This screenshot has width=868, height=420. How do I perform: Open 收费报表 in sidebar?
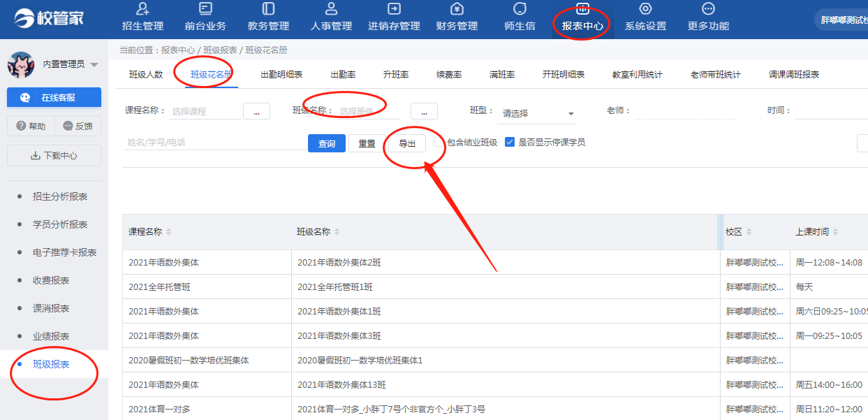[51, 280]
